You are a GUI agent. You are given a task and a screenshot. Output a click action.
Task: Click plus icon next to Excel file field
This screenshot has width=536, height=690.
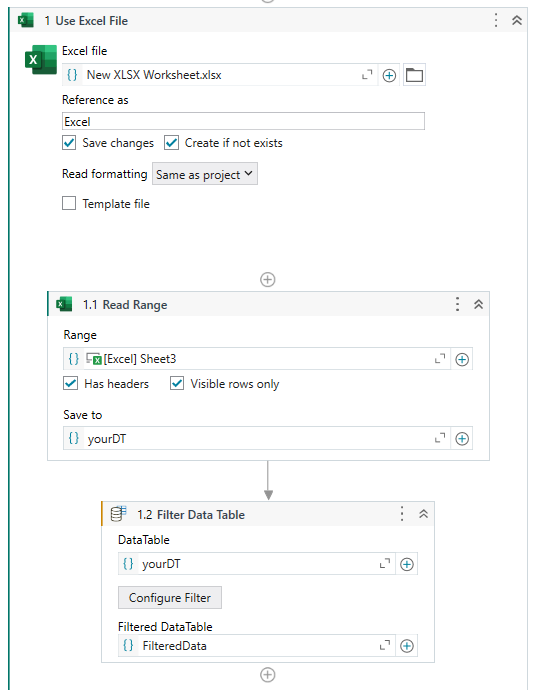click(x=389, y=76)
